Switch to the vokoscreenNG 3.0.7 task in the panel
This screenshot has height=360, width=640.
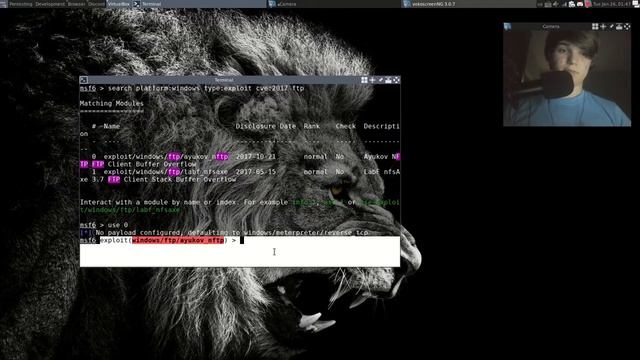[x=433, y=4]
